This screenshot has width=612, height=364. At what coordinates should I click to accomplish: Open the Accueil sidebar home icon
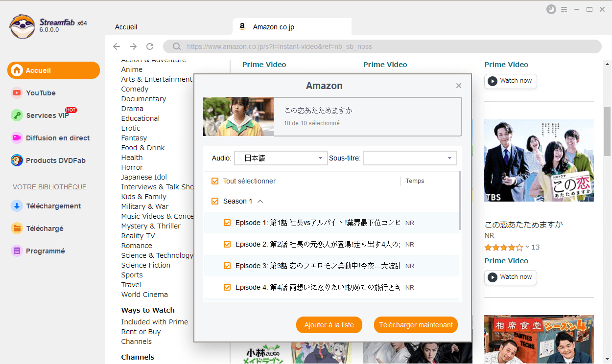point(17,70)
